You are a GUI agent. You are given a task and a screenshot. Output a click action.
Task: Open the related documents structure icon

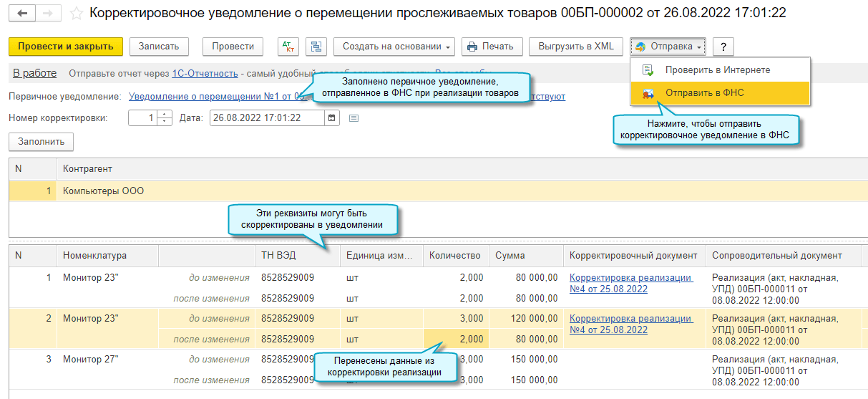click(316, 47)
